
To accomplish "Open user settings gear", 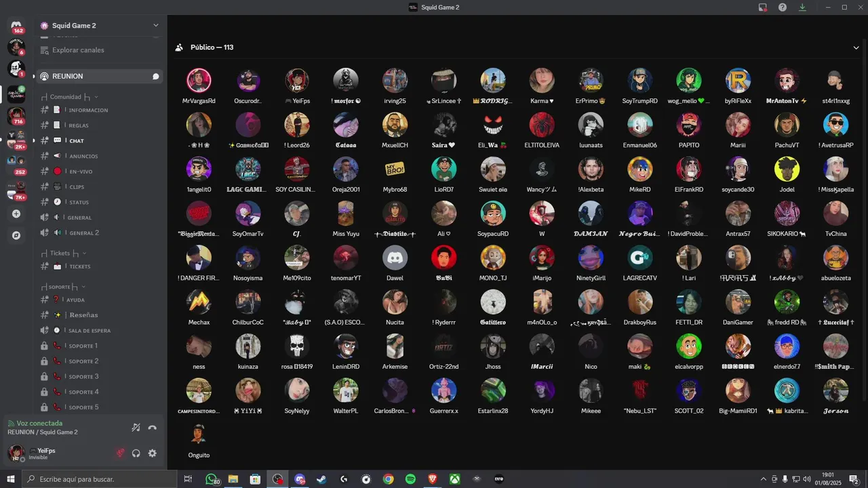I will tap(152, 453).
